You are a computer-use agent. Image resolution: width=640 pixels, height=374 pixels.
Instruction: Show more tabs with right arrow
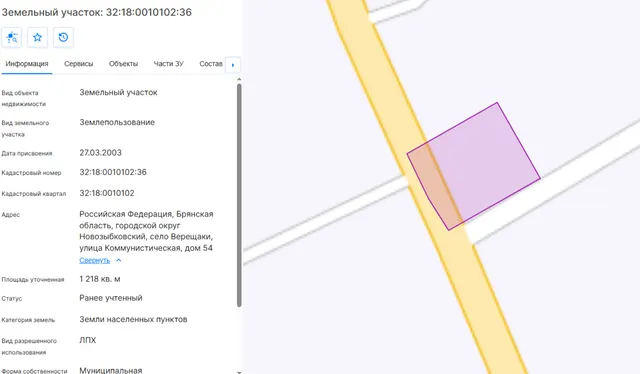(233, 65)
